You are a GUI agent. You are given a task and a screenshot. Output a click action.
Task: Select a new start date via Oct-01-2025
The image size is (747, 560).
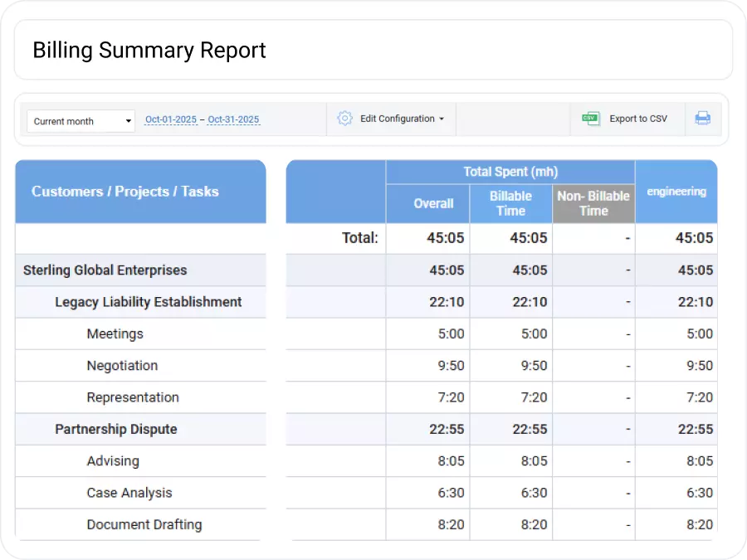coord(170,119)
